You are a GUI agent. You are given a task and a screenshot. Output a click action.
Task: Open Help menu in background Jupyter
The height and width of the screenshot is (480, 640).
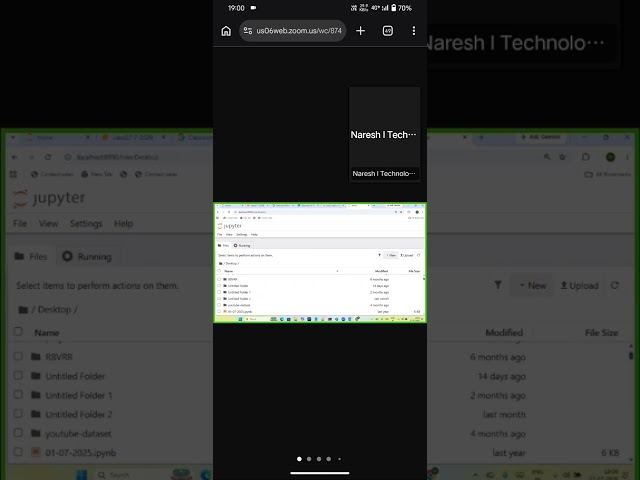pos(123,224)
